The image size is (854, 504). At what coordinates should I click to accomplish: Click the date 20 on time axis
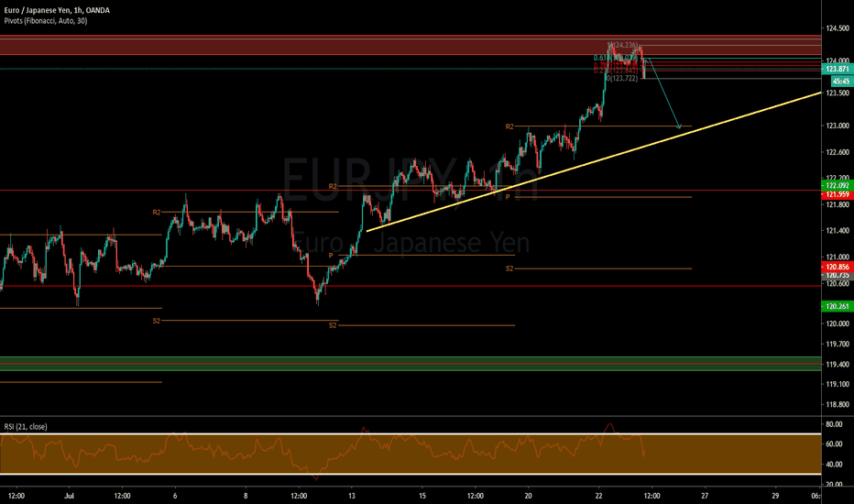click(x=529, y=496)
